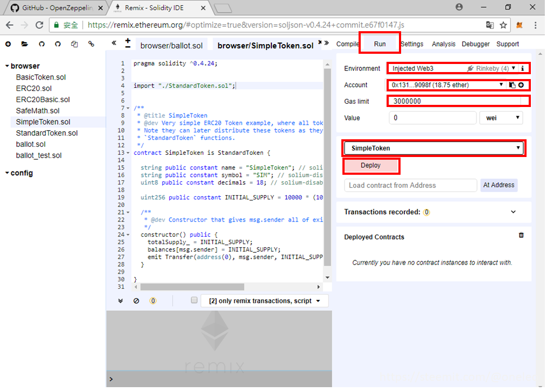Focus the Load contract from Address field
547x392 pixels.
pyautogui.click(x=411, y=186)
